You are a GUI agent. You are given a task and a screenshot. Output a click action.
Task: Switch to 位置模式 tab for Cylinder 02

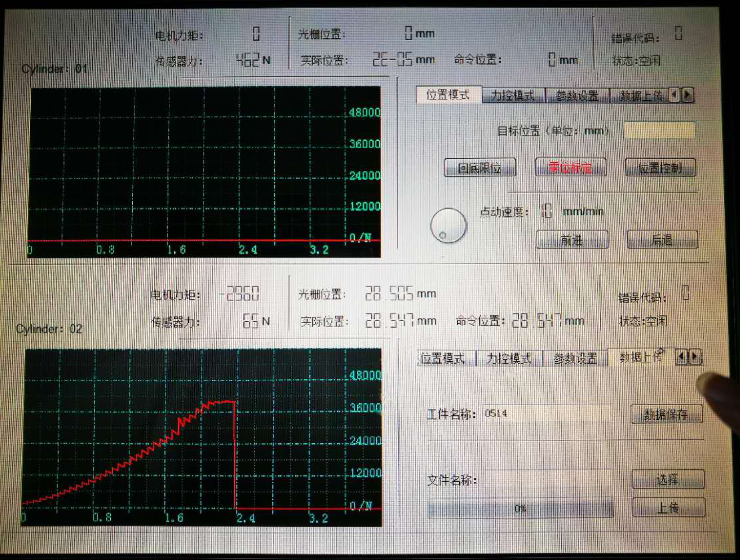tap(444, 358)
